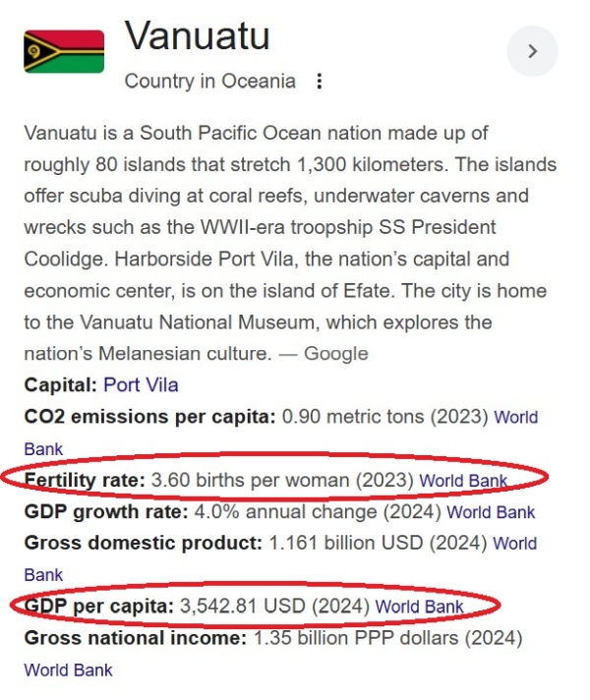This screenshot has width=590, height=700.
Task: Open World Bank source for GDP per capita
Action: tap(420, 607)
